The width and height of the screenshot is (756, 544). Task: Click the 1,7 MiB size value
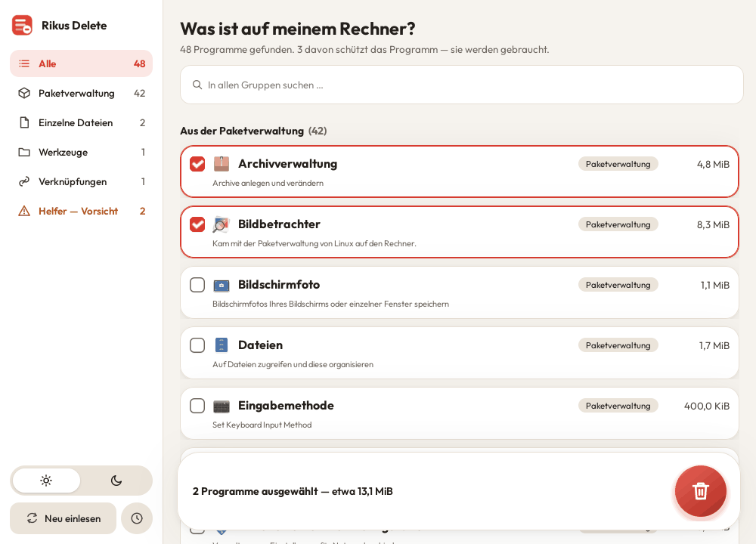(x=714, y=345)
